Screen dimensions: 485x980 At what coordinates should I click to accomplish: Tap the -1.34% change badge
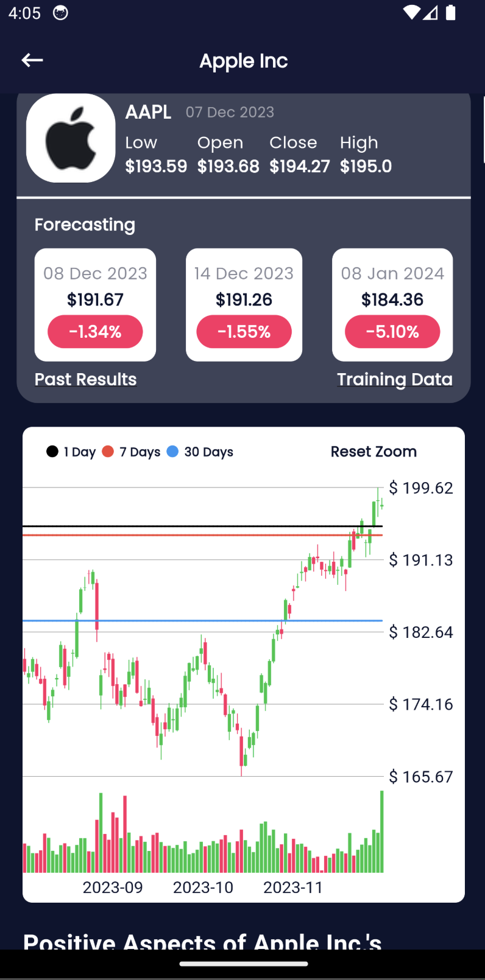[95, 332]
